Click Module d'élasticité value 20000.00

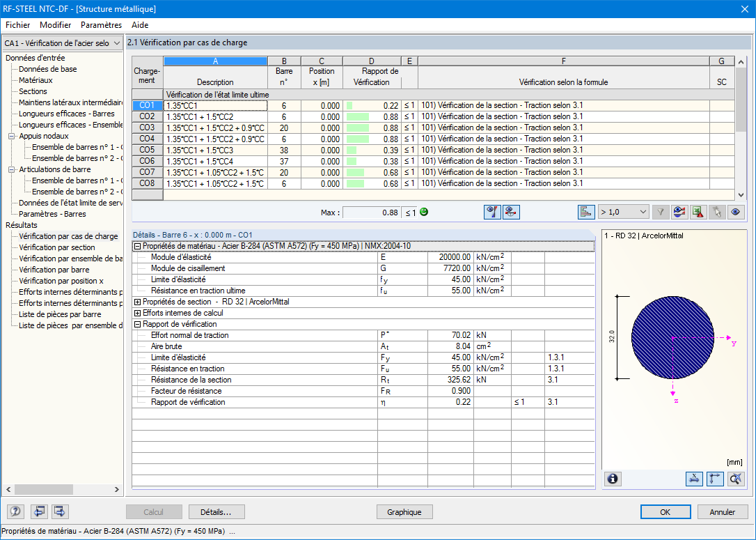450,257
